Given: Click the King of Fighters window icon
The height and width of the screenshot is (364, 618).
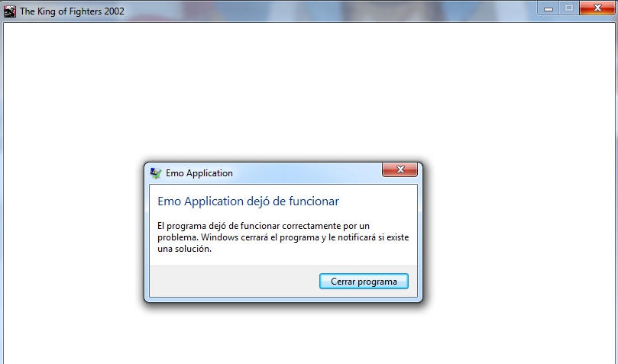Looking at the screenshot, I should 10,11.
